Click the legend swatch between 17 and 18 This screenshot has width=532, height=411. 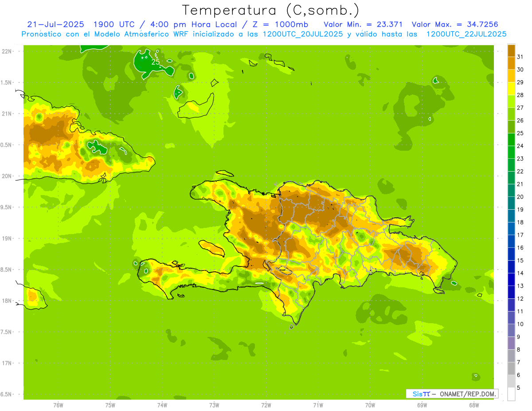(511, 228)
